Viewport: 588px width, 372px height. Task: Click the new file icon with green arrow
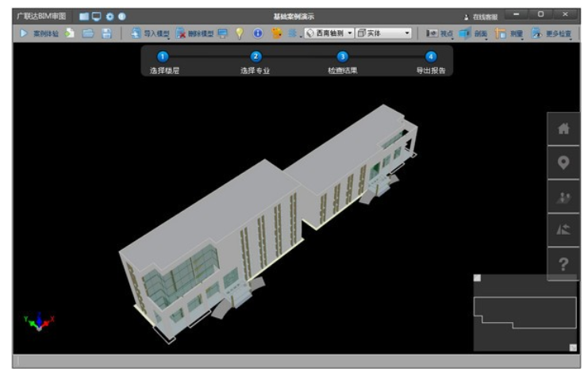click(69, 33)
